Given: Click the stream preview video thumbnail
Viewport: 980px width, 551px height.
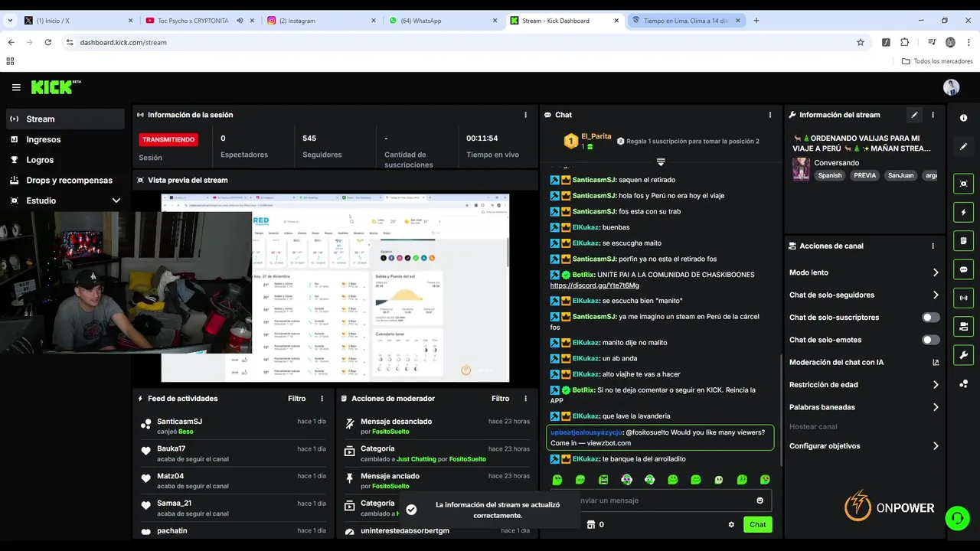Looking at the screenshot, I should [335, 288].
